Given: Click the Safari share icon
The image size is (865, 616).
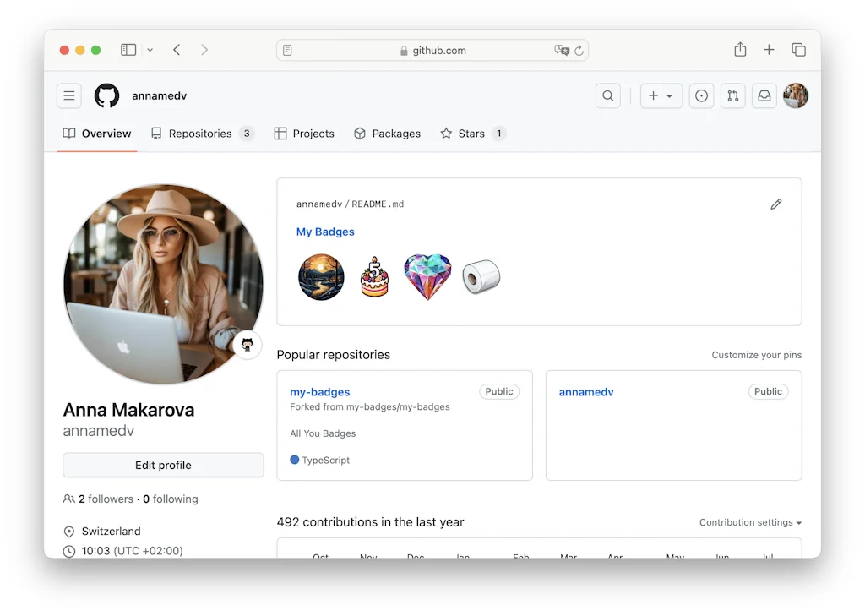Looking at the screenshot, I should coord(740,50).
